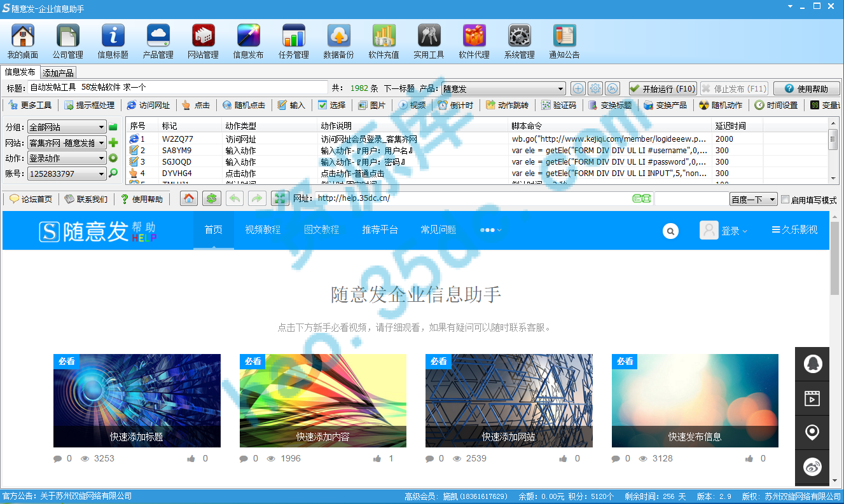Open 推荐平台 in help navigation
This screenshot has height=504, width=844.
[x=380, y=229]
